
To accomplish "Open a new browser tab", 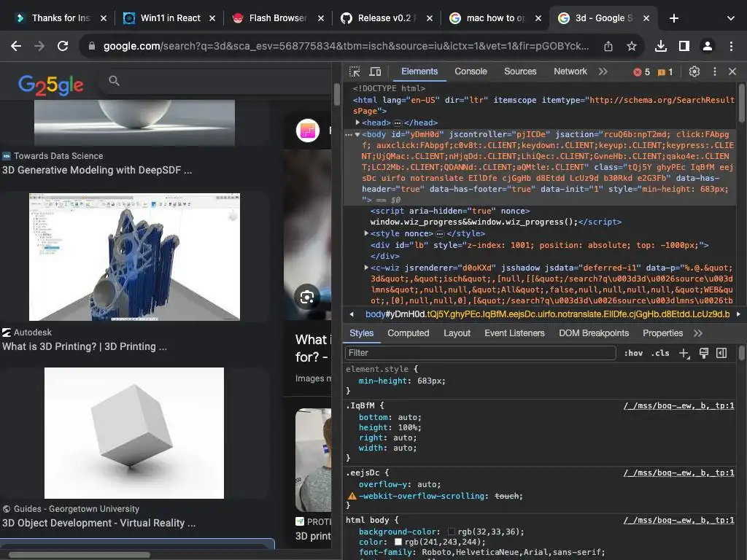I will [673, 18].
